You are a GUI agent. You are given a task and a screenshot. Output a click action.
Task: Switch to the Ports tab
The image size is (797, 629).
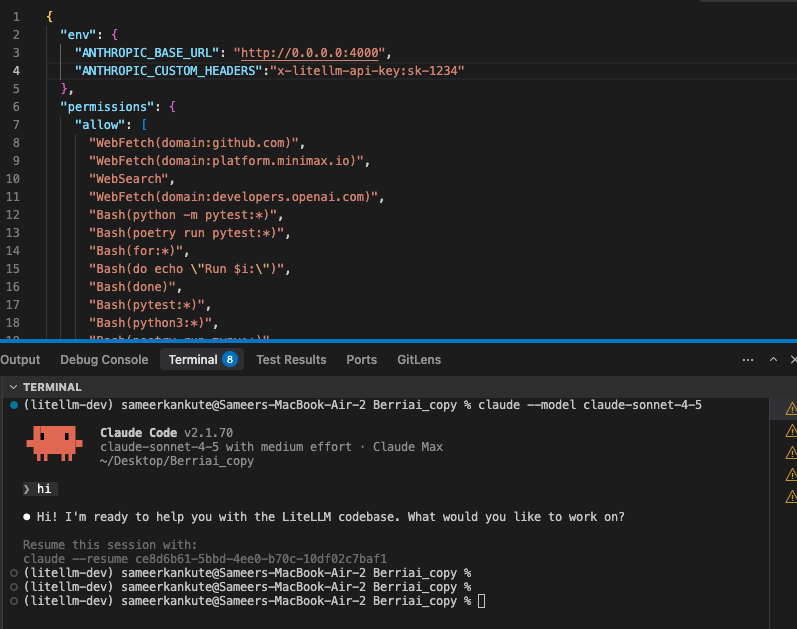point(361,360)
